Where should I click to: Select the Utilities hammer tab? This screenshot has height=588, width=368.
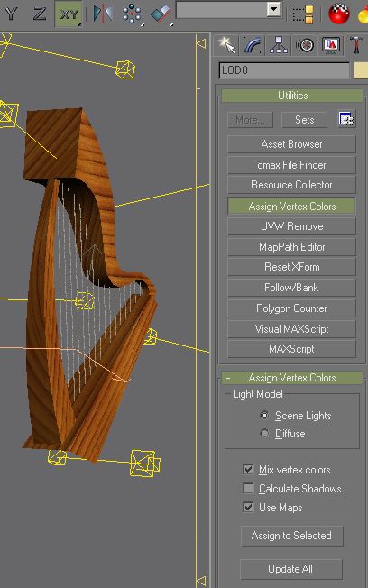pos(356,45)
